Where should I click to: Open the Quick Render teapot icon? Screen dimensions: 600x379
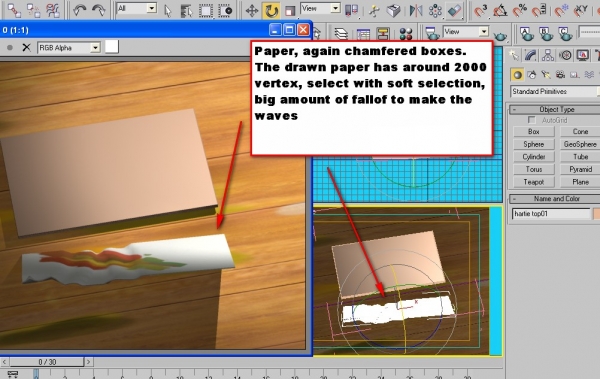point(500,35)
